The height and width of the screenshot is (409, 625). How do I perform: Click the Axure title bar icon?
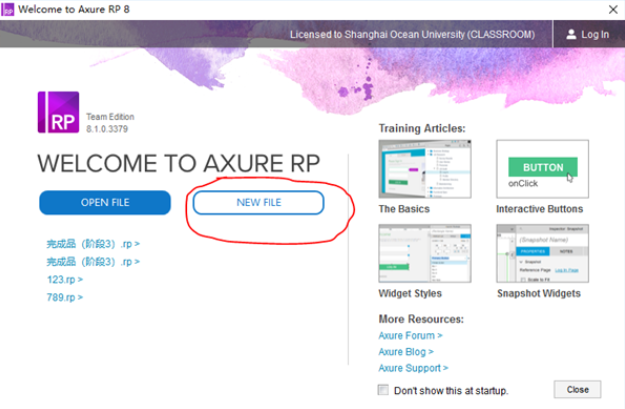point(8,9)
